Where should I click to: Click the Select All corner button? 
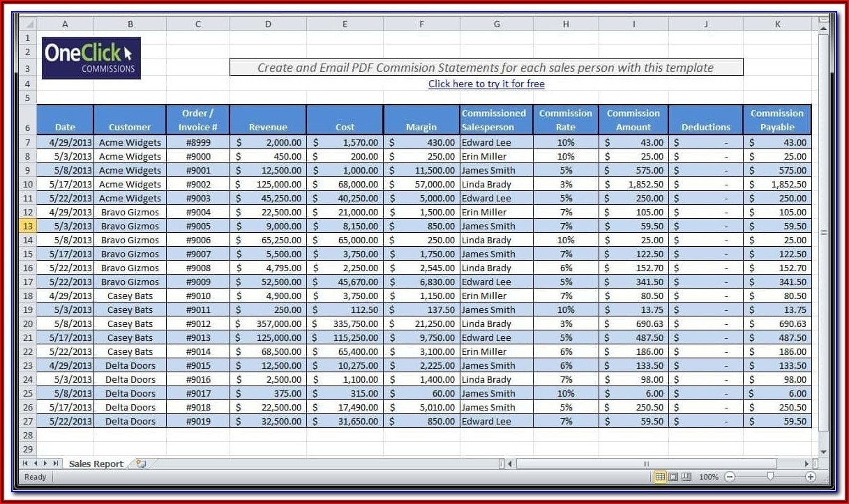coord(28,24)
